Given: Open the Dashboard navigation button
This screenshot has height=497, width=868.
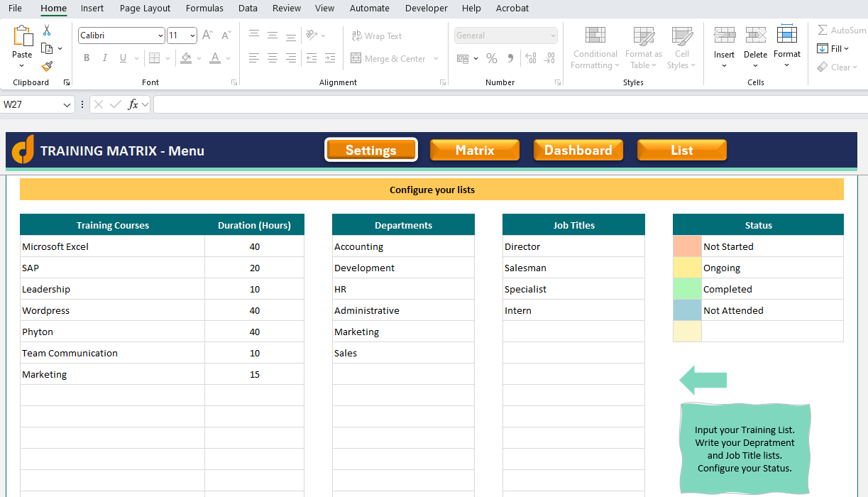Looking at the screenshot, I should coord(578,150).
